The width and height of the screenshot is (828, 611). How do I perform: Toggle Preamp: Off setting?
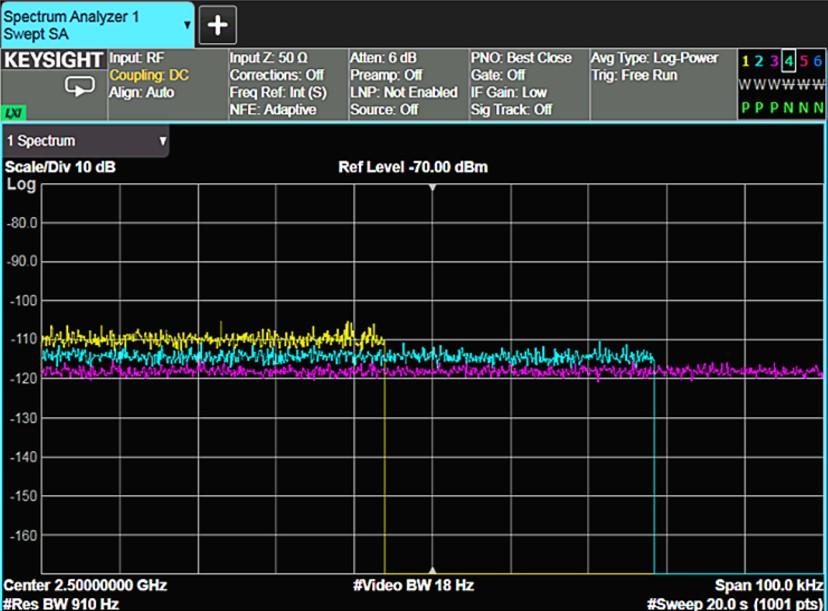point(386,75)
